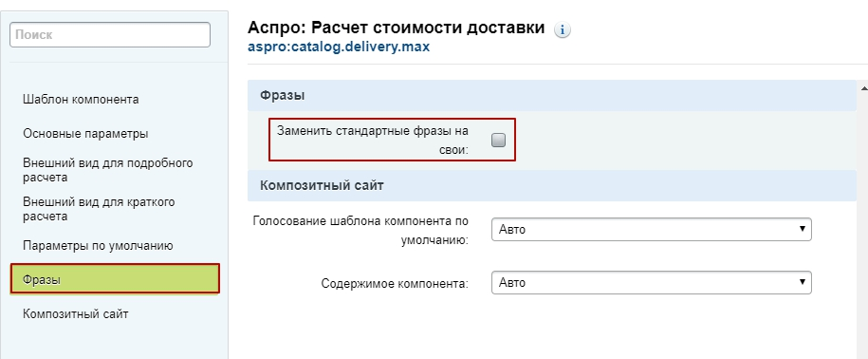Select Параметры по умолчанию in sidebar
This screenshot has width=868, height=359.
98,246
